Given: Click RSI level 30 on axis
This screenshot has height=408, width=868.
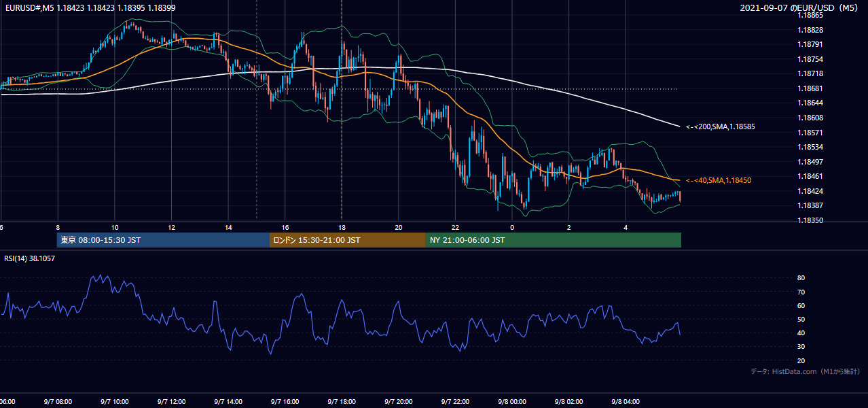Looking at the screenshot, I should coord(801,347).
